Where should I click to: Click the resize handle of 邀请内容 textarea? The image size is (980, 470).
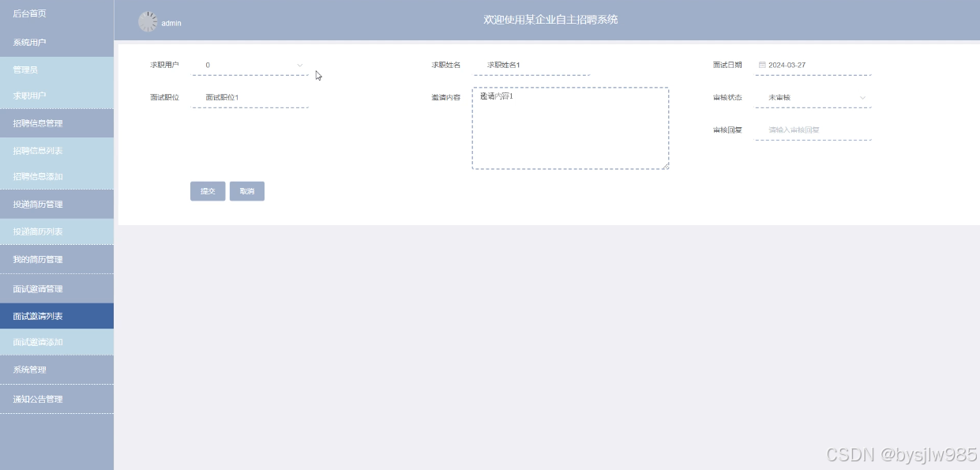pyautogui.click(x=666, y=166)
